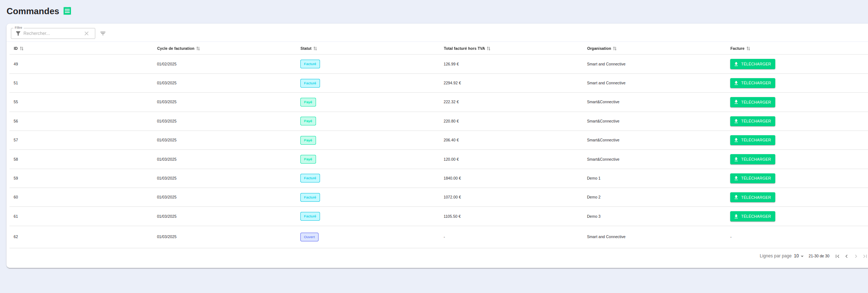Go to the first page of results
The image size is (868, 293).
pyautogui.click(x=837, y=256)
